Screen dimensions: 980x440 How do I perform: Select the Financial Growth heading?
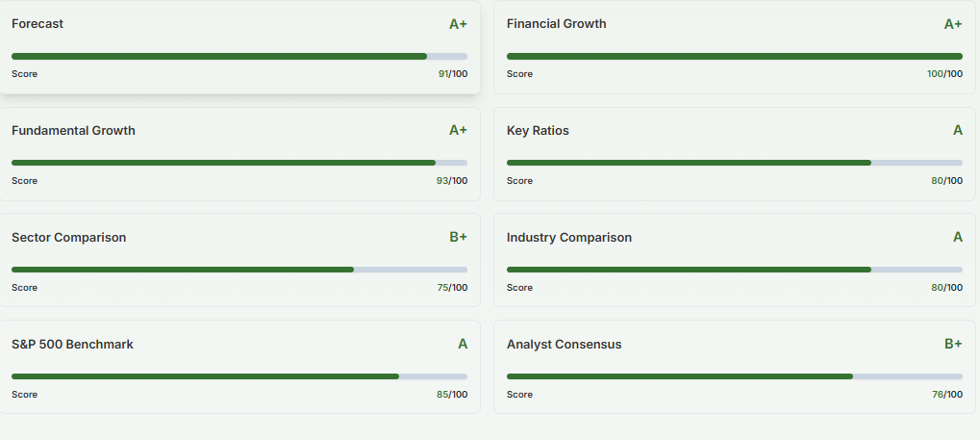tap(556, 24)
